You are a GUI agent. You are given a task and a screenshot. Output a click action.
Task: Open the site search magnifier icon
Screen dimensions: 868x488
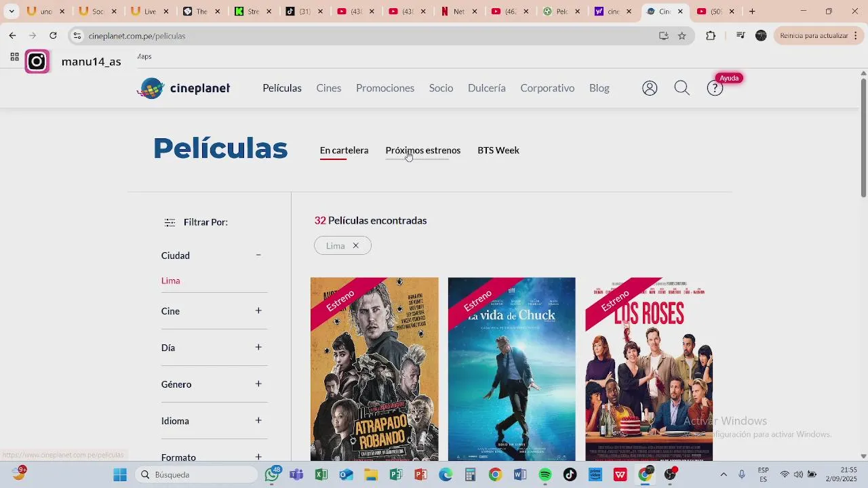point(682,88)
